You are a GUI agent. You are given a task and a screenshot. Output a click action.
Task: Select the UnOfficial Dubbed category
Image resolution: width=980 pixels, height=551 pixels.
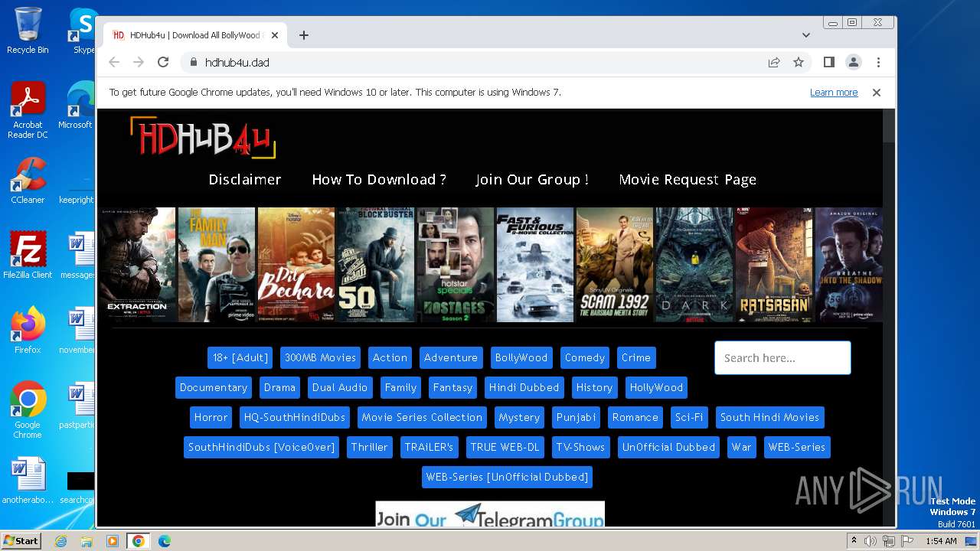pyautogui.click(x=668, y=447)
